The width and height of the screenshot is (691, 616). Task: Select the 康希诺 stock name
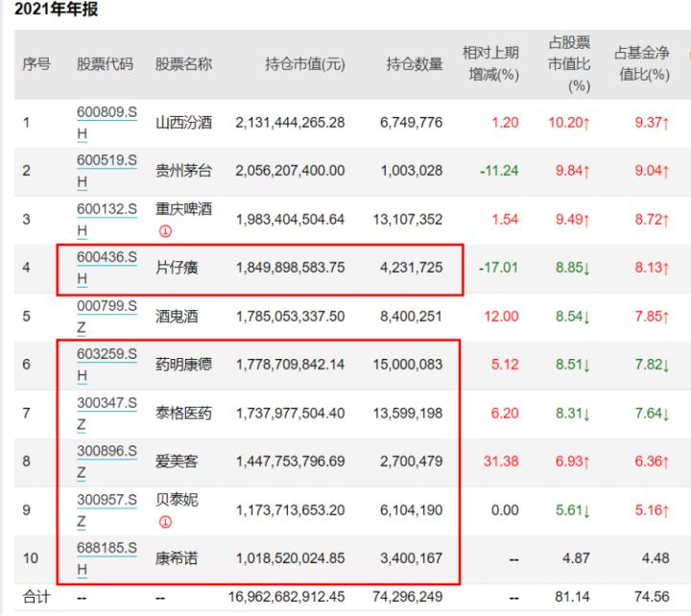177,558
